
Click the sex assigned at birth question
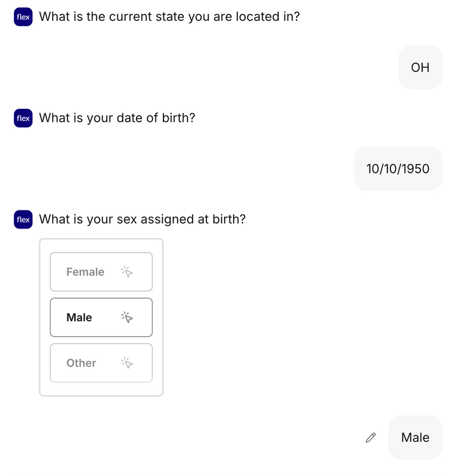(x=142, y=219)
